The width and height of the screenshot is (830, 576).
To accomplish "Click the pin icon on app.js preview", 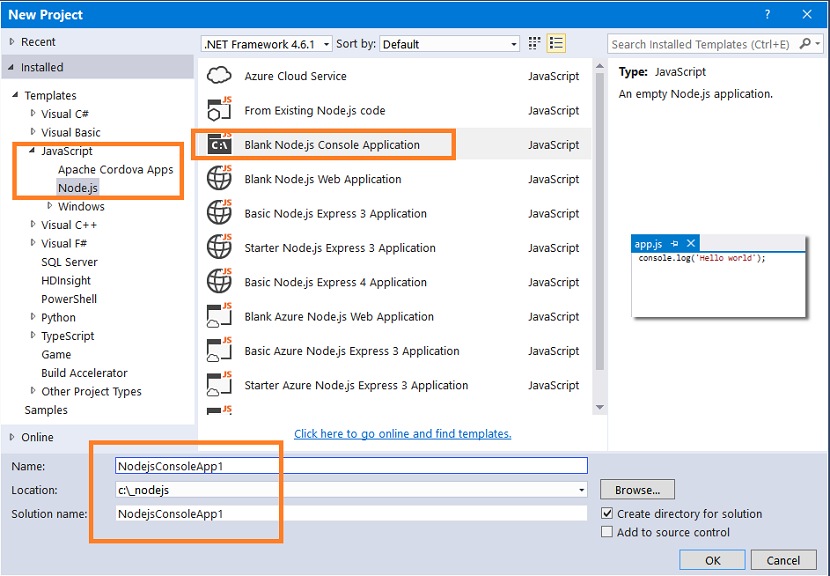I will [674, 244].
